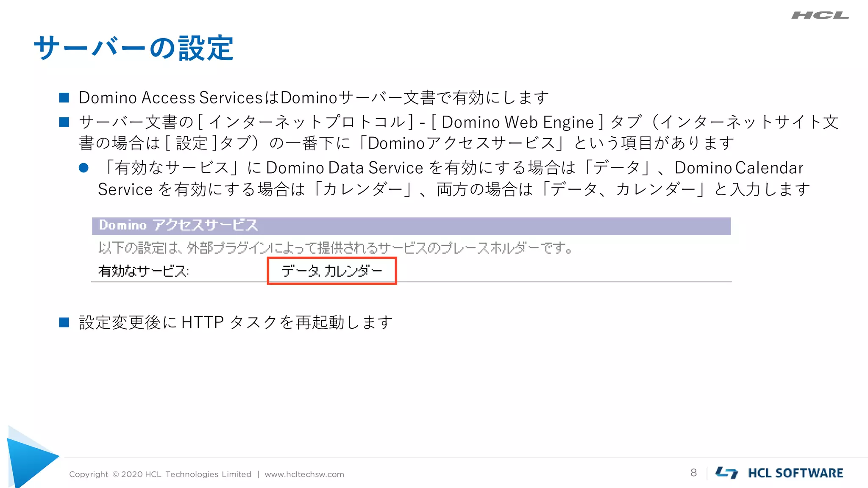Click the bullet about HTTP タスクを再起動します
Screen dimensions: 868x488
coord(236,322)
